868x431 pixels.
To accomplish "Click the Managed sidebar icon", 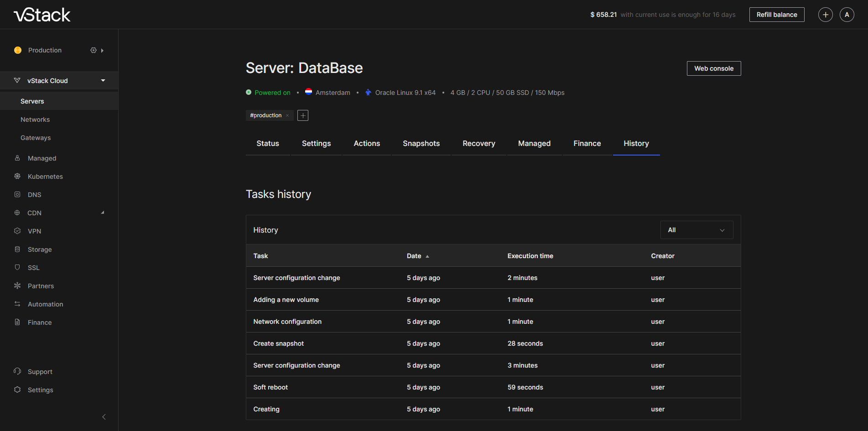I will click(17, 158).
